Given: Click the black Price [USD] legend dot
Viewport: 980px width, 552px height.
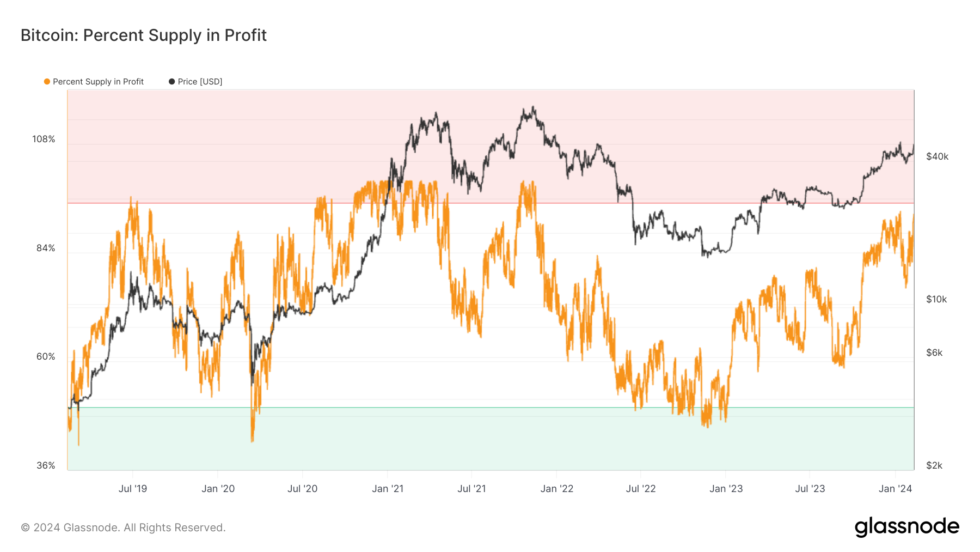Looking at the screenshot, I should click(x=172, y=82).
